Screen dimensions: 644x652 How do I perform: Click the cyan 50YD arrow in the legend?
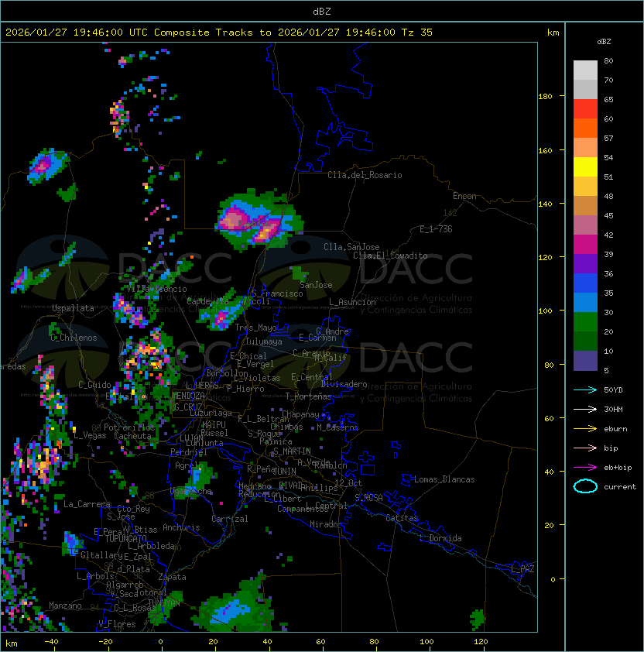coord(585,389)
